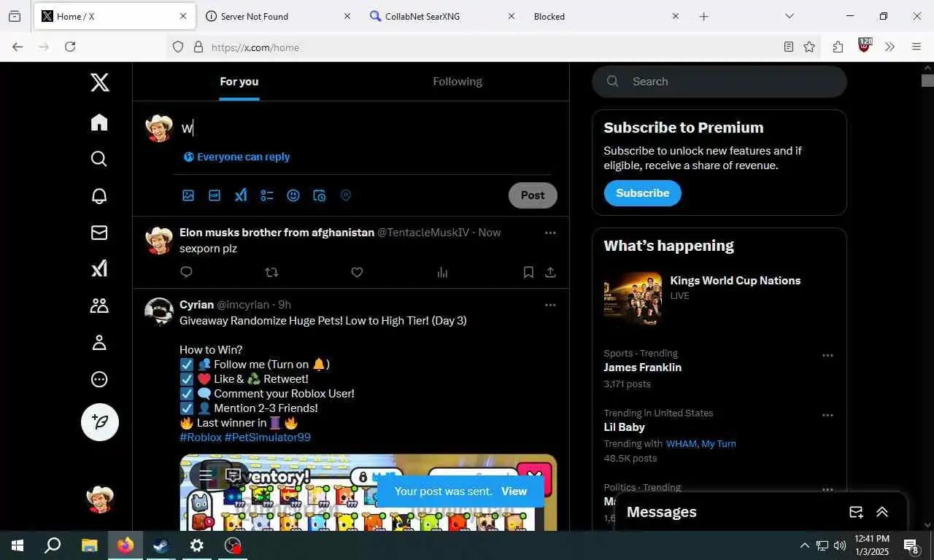Add a poll using the poll icon

pyautogui.click(x=267, y=195)
